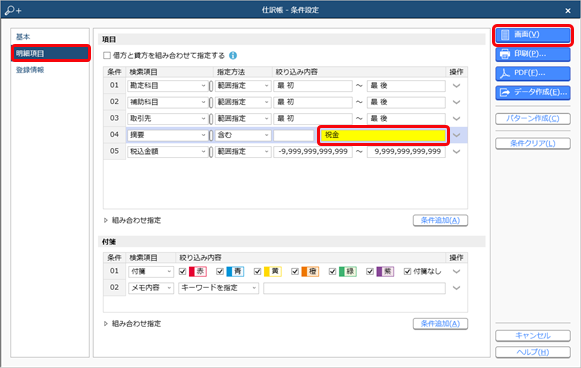Uncheck the 黄 sticky note checkbox
The image size is (581, 368).
click(258, 272)
